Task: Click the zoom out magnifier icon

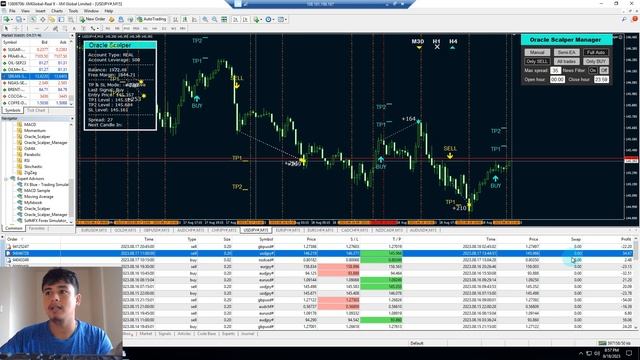Action: (215, 20)
